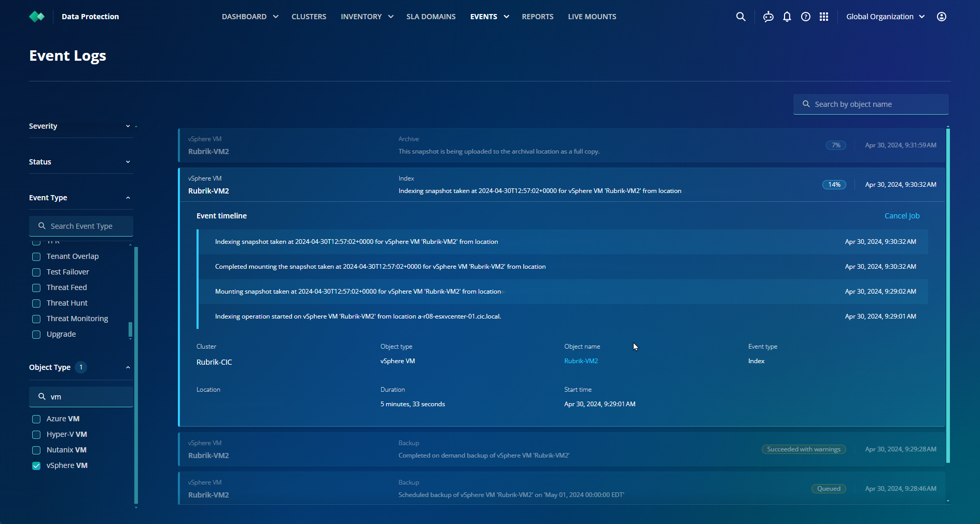Open the apps grid icon
This screenshot has width=980, height=524.
click(824, 17)
